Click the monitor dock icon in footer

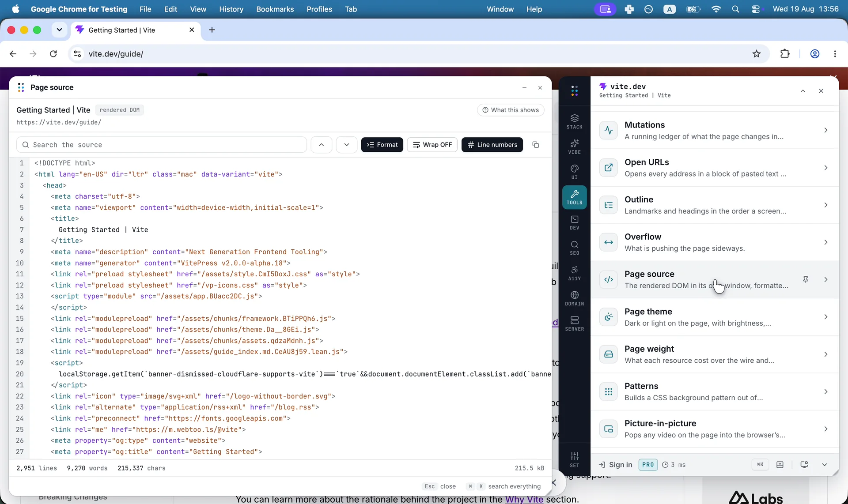tap(804, 465)
